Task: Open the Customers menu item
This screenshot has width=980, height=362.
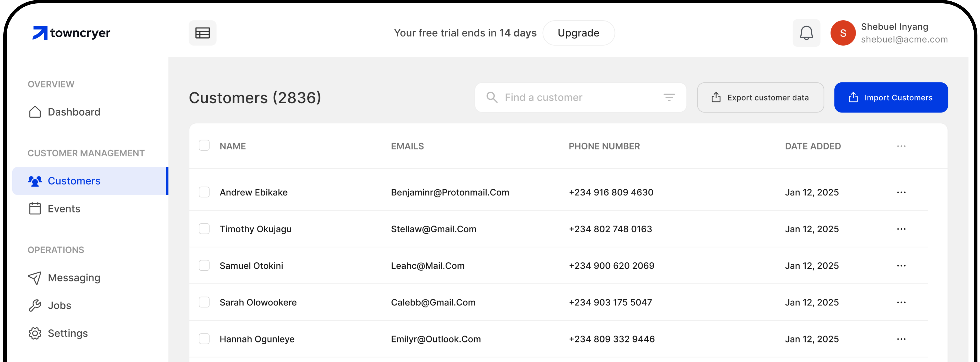Action: tap(90, 181)
